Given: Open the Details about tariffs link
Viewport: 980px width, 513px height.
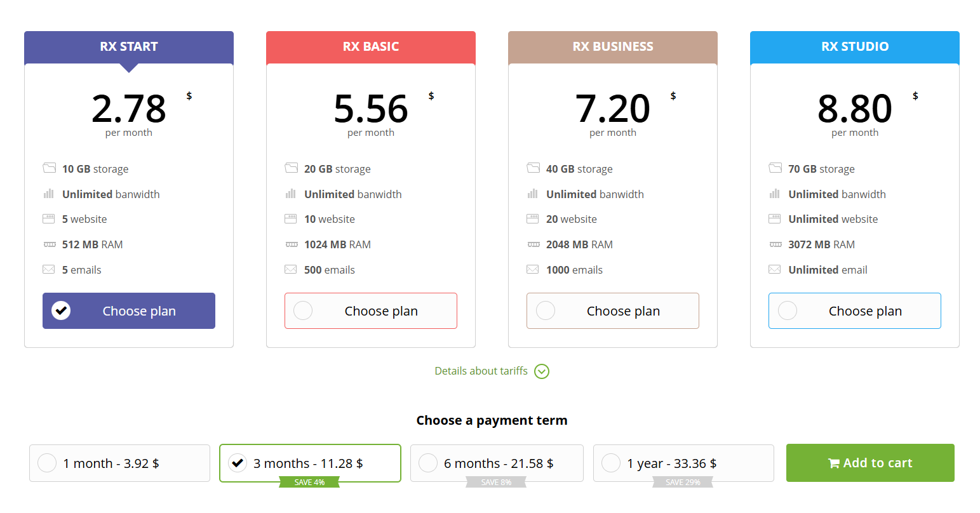Looking at the screenshot, I should [481, 371].
